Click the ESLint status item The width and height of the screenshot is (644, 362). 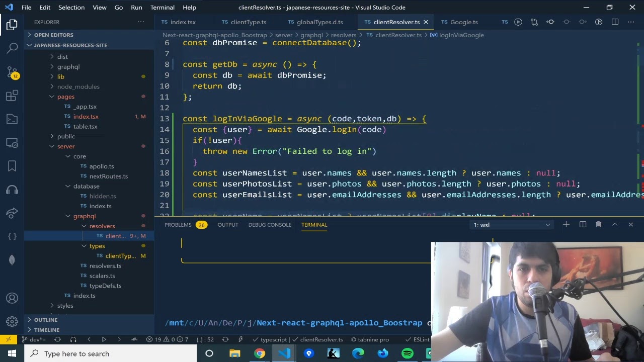[x=418, y=339]
